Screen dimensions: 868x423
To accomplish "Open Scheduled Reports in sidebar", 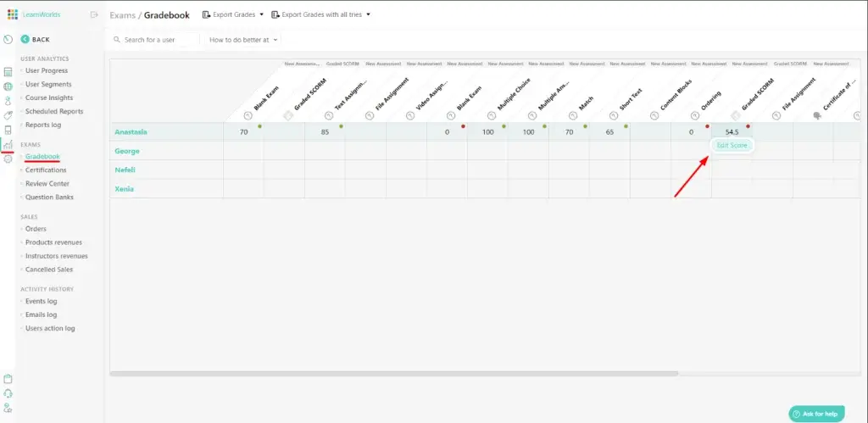I will coord(54,111).
